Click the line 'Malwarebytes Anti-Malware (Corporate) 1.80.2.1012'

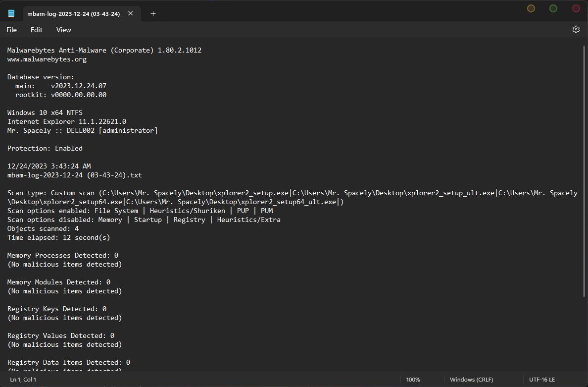click(x=104, y=51)
